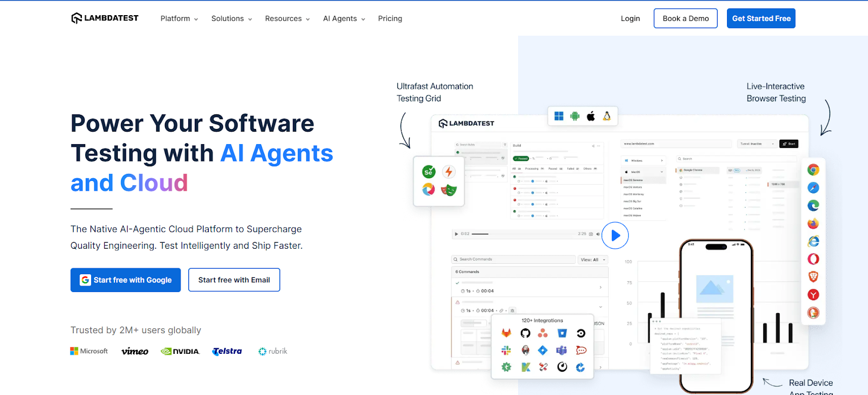Select the Chrome browser icon

pyautogui.click(x=813, y=170)
